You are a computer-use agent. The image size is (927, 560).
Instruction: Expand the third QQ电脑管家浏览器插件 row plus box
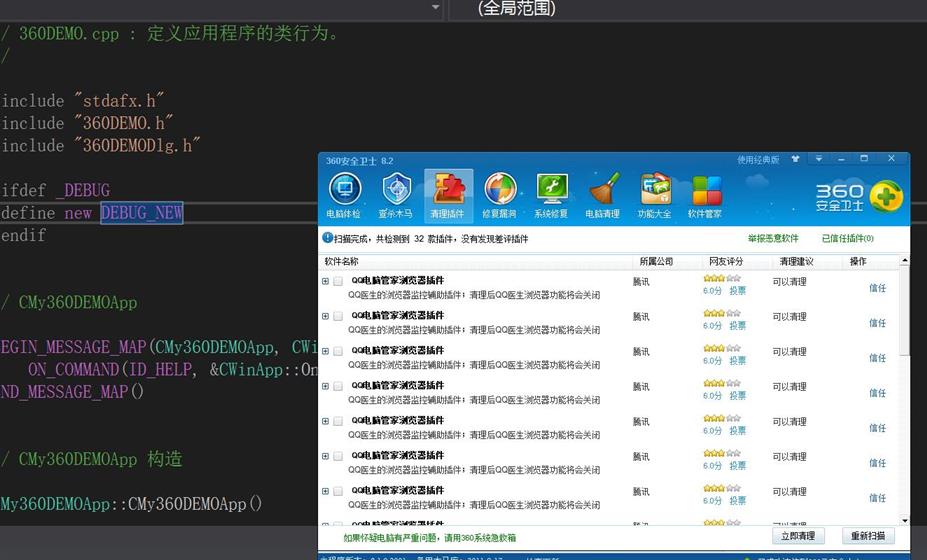click(325, 351)
